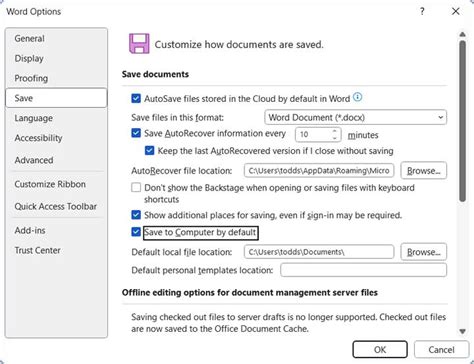Toggle AutoSave files stored in the Cloud

point(136,98)
